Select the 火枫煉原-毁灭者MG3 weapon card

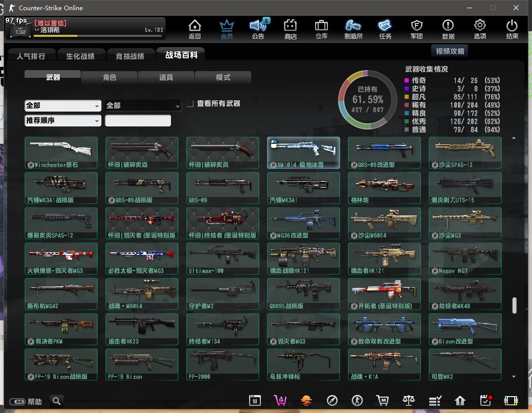(61, 258)
